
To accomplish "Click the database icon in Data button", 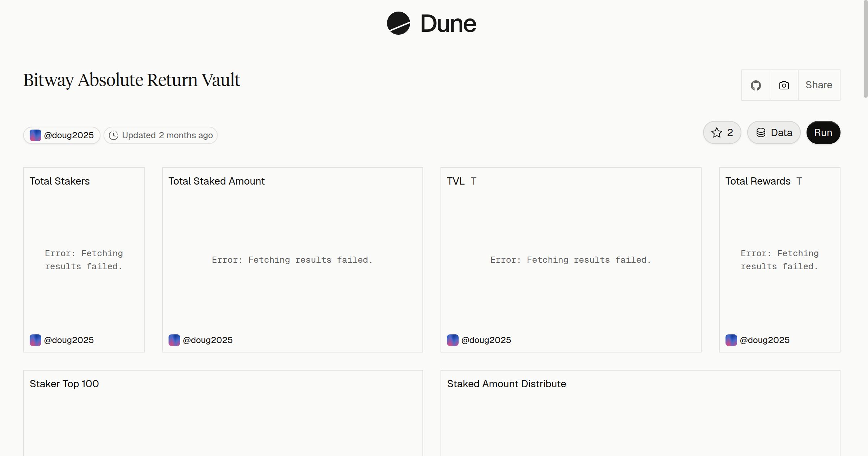I will [x=761, y=132].
